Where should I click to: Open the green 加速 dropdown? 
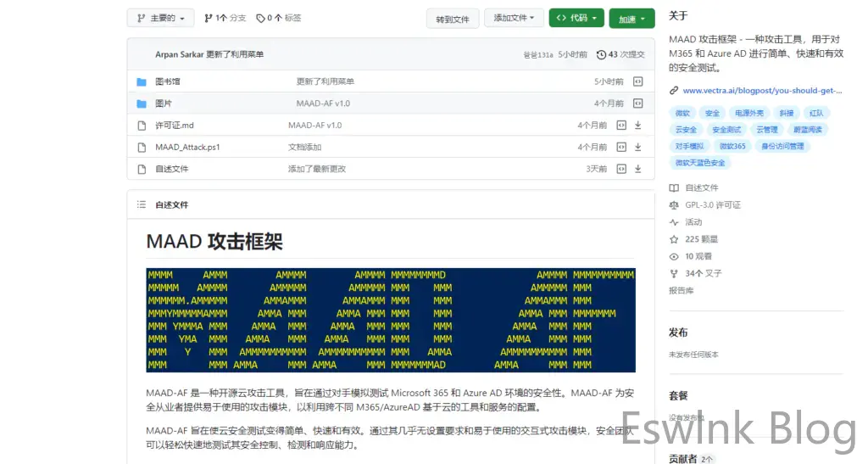pos(632,19)
